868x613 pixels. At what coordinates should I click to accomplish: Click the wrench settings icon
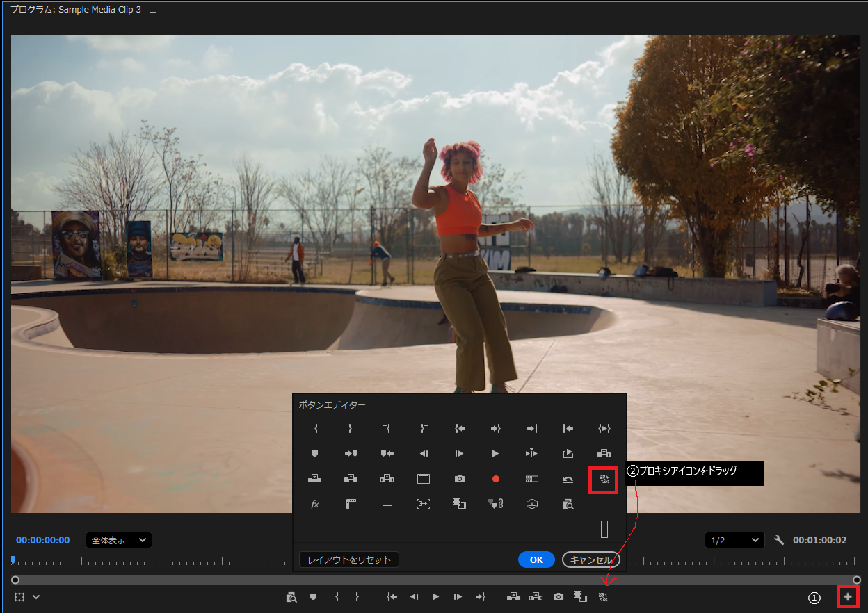(779, 540)
